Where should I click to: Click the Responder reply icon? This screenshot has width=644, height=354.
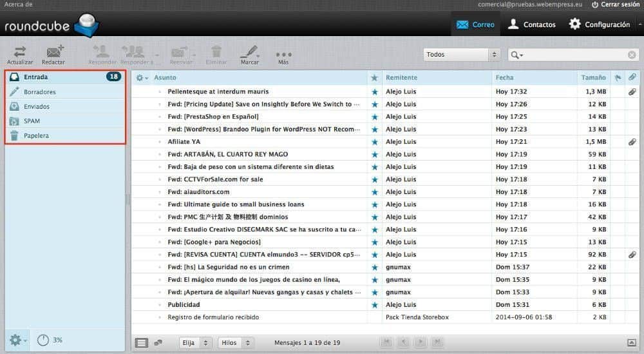pyautogui.click(x=101, y=52)
